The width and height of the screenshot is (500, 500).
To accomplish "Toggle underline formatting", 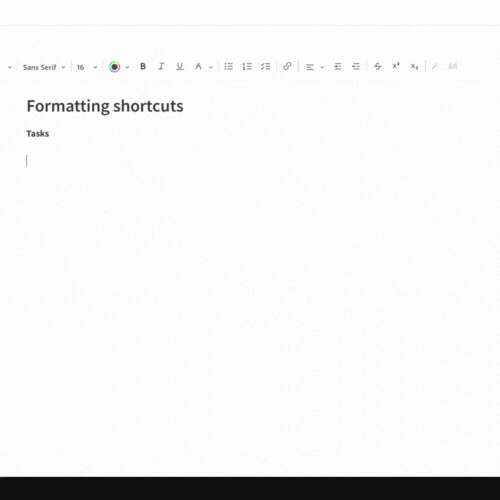I will tap(180, 67).
